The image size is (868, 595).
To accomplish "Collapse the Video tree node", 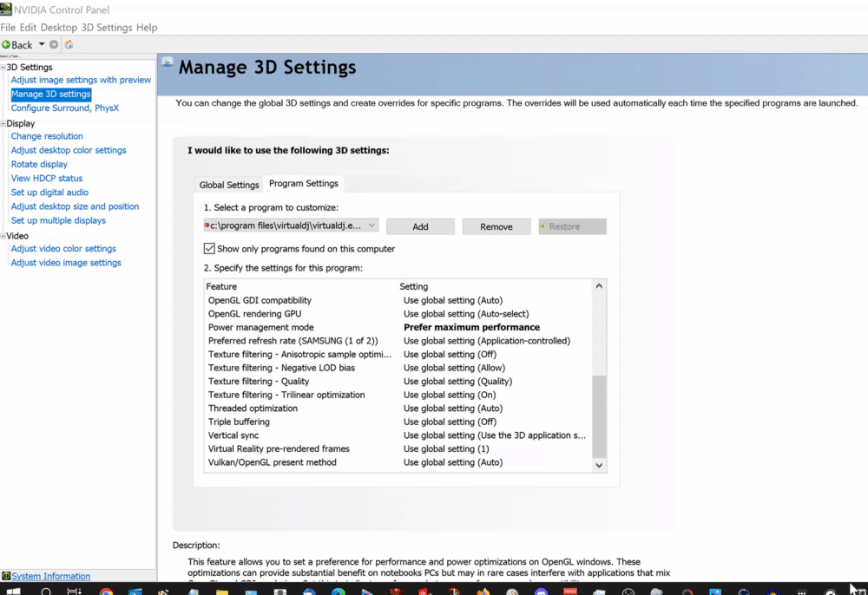I will point(3,236).
